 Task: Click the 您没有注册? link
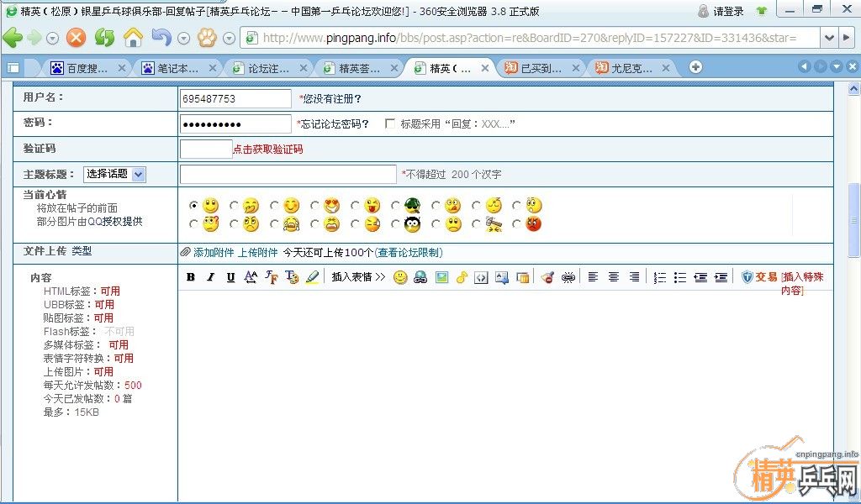(332, 99)
